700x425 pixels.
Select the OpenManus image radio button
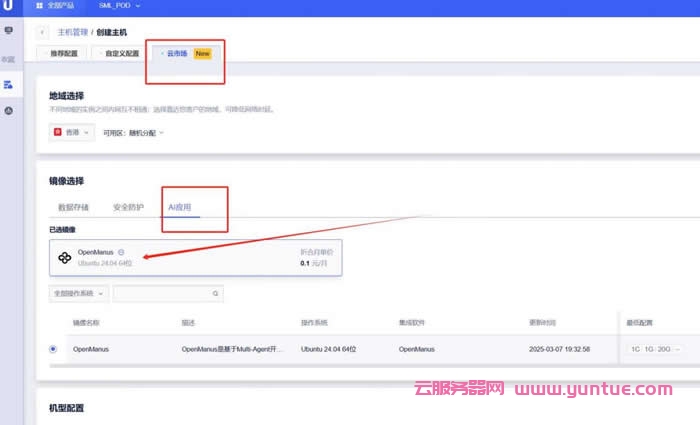pyautogui.click(x=53, y=349)
